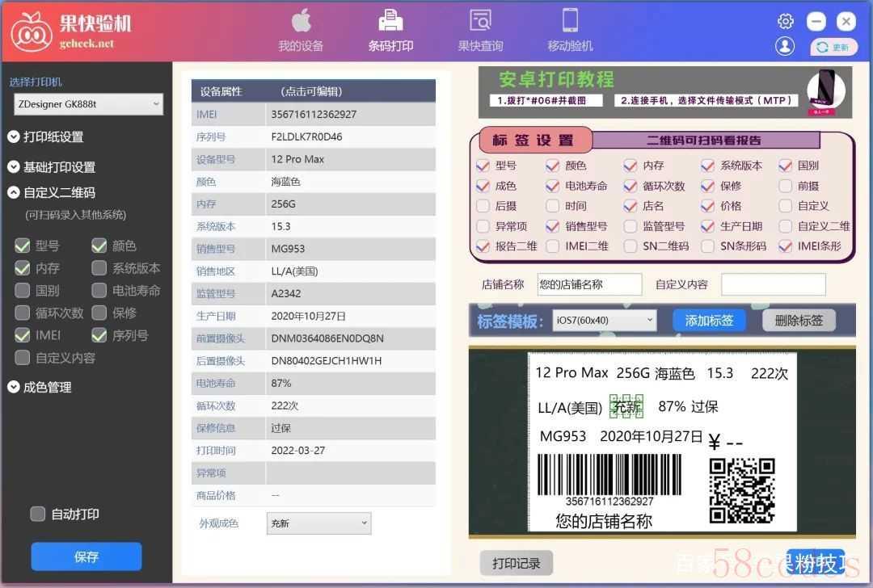Open the 打印记录 print history

click(x=516, y=563)
